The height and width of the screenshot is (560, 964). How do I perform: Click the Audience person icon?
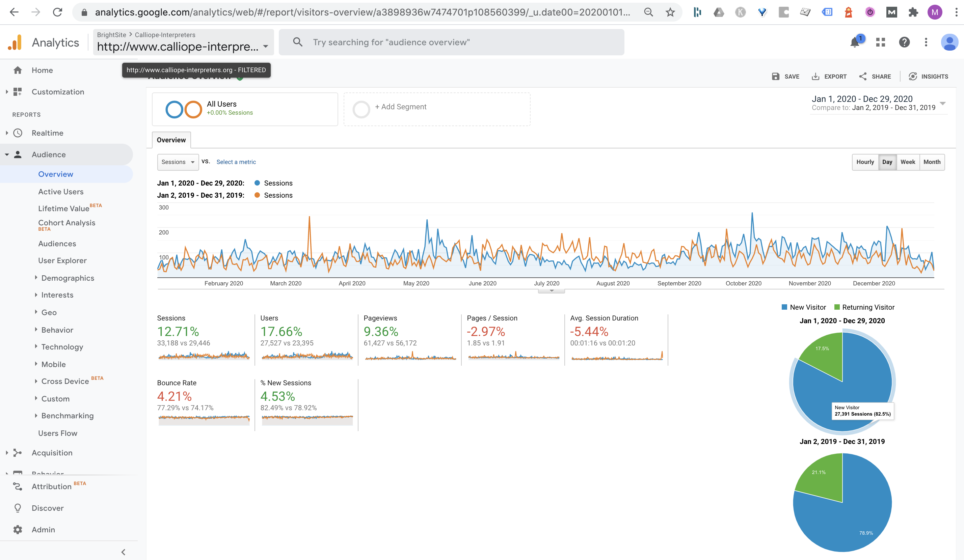[x=18, y=155]
